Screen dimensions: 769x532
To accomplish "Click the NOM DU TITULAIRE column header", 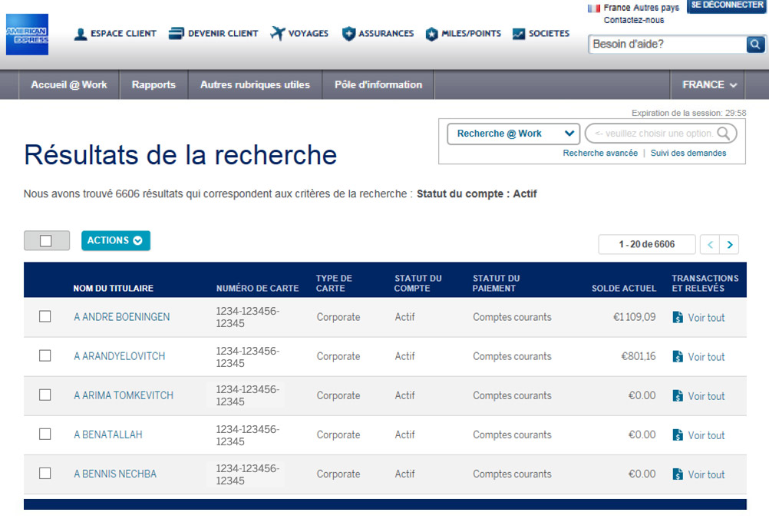I will (x=114, y=288).
